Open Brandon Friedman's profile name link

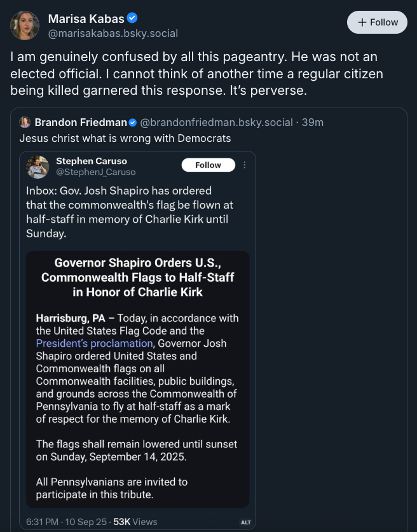coord(80,122)
